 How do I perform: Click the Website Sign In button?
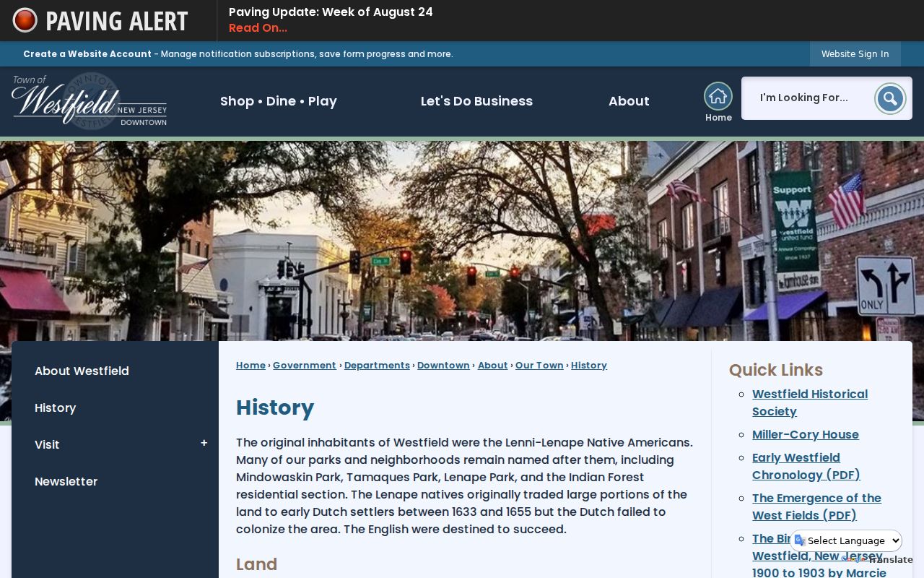tap(855, 54)
